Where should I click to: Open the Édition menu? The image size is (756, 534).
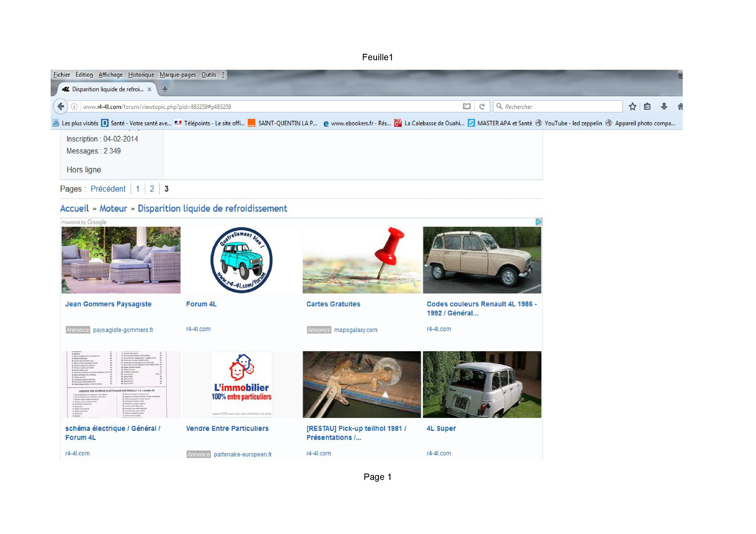coord(84,75)
